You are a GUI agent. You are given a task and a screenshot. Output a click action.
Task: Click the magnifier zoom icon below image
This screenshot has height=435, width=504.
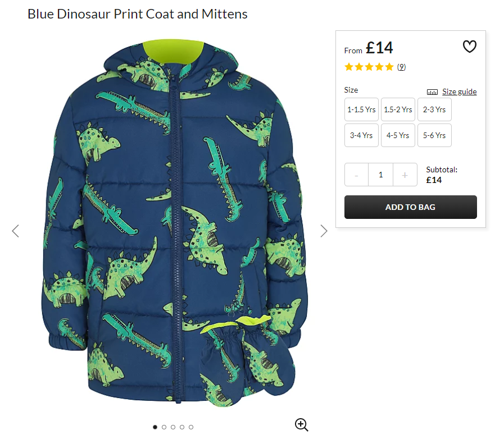click(x=302, y=424)
